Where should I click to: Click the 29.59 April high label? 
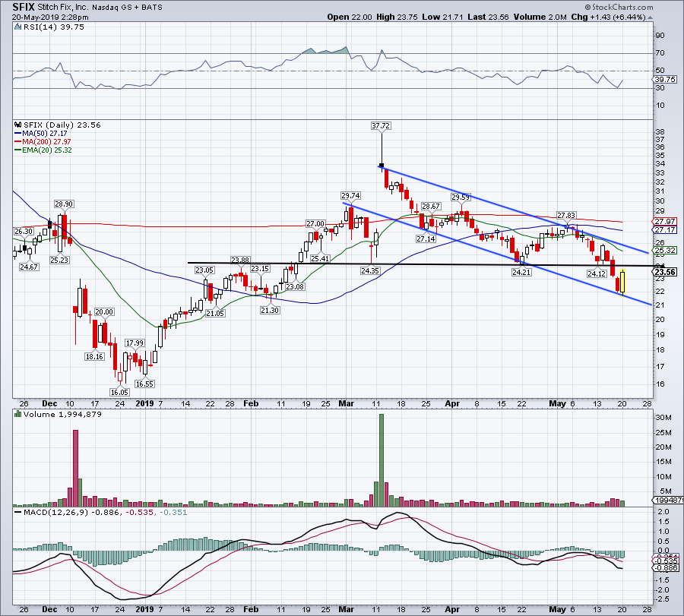[461, 197]
